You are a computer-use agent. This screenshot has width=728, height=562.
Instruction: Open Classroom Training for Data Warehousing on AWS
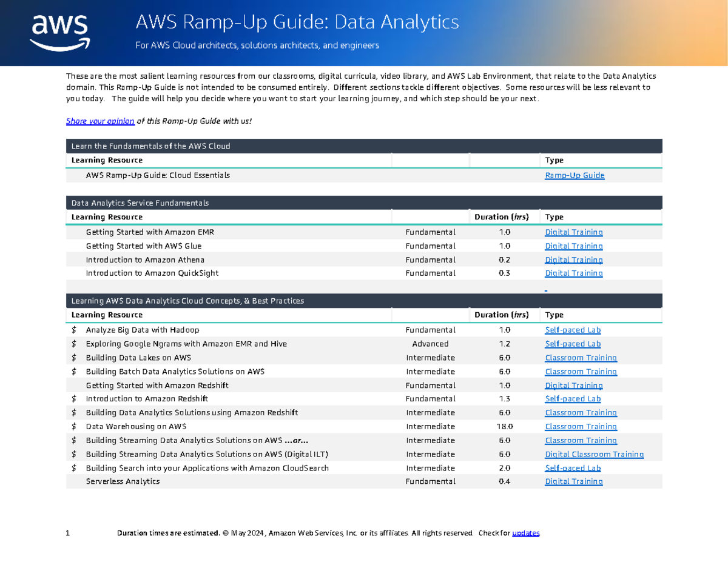[581, 426]
